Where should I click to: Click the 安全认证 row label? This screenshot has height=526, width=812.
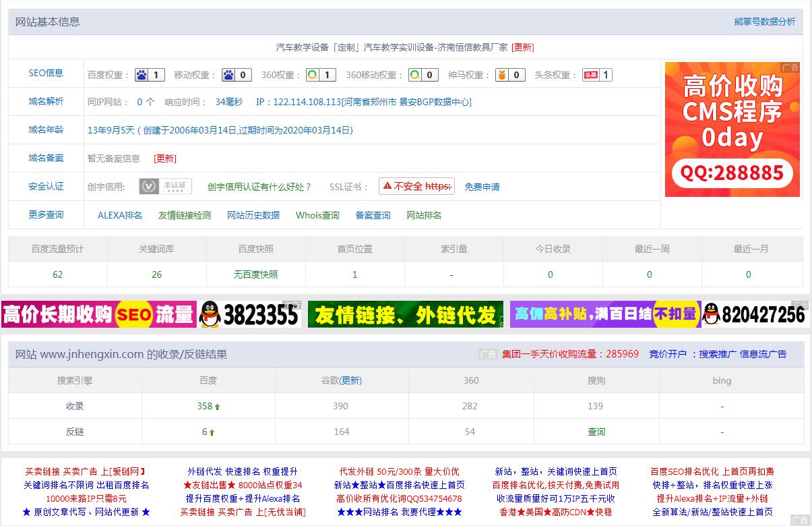tap(46, 186)
